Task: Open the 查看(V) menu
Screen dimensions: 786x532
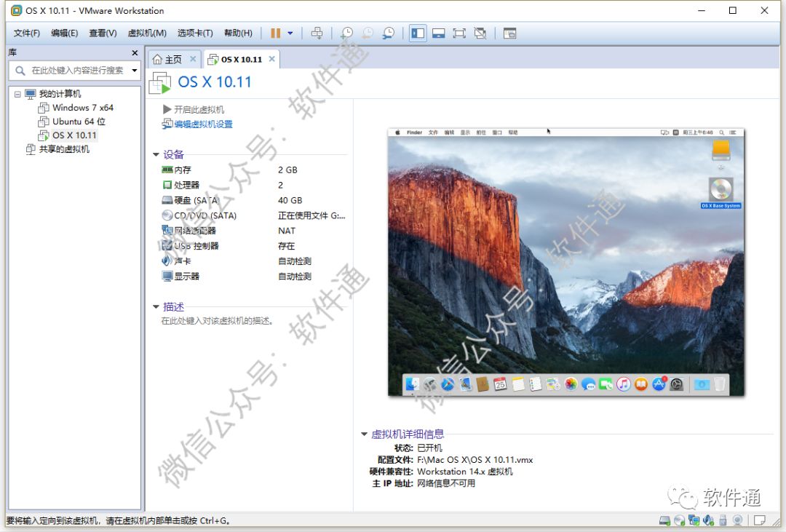Action: coord(103,33)
